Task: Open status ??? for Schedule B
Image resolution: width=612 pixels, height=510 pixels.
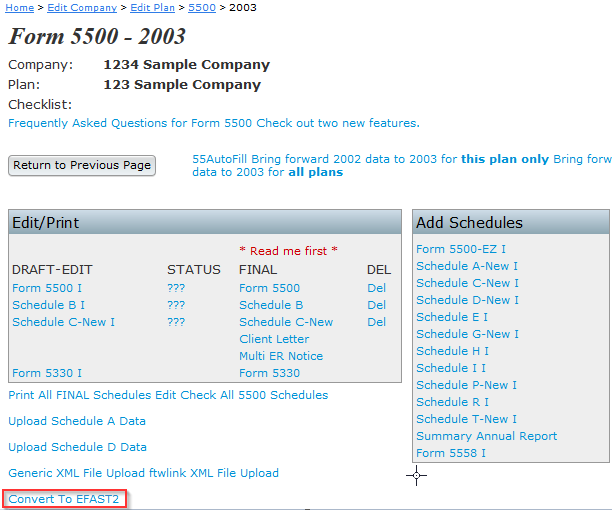Action: 176,305
